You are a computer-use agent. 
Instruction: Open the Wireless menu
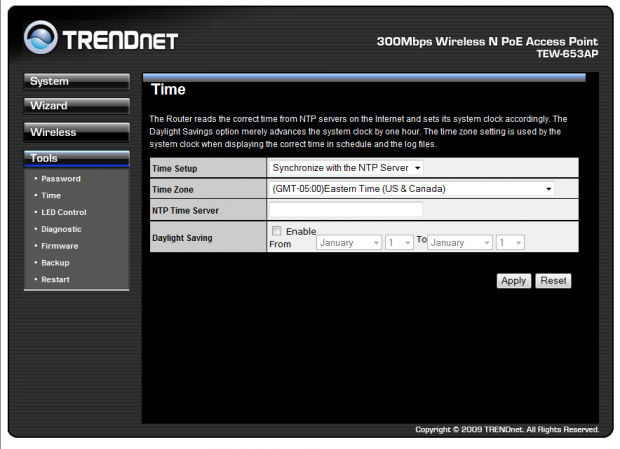(x=77, y=132)
